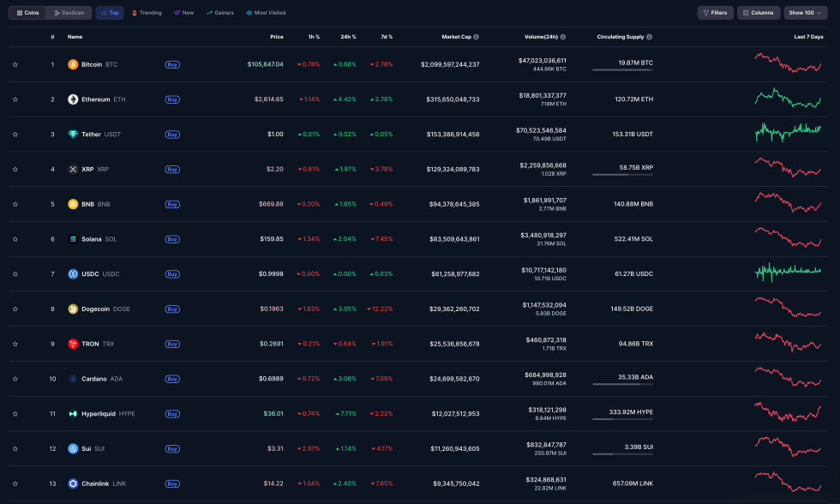Open the Show 100 rows dropdown
Image resolution: width=840 pixels, height=504 pixels.
pos(806,13)
